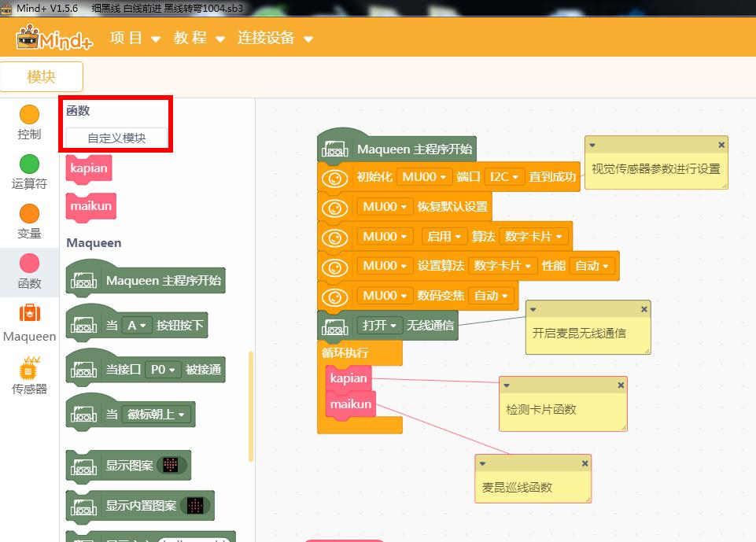Open 徽标朝上 dropdown
The width and height of the screenshot is (756, 542).
click(x=156, y=415)
